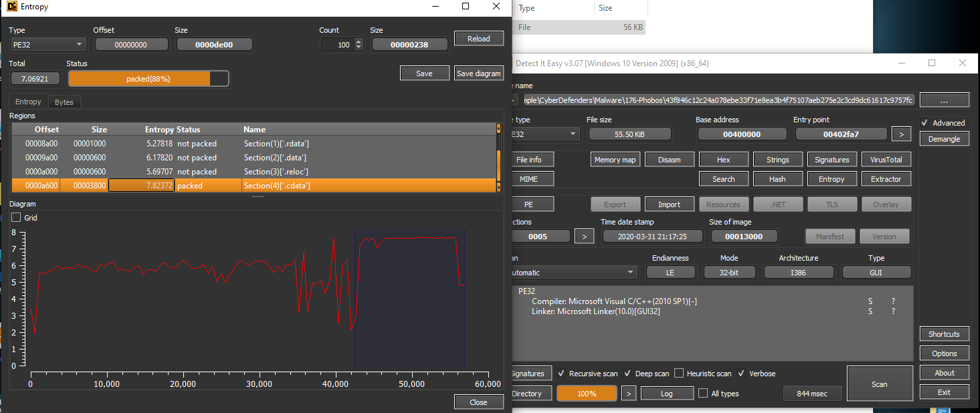
Task: Increment the Count spinner value
Action: point(359,41)
